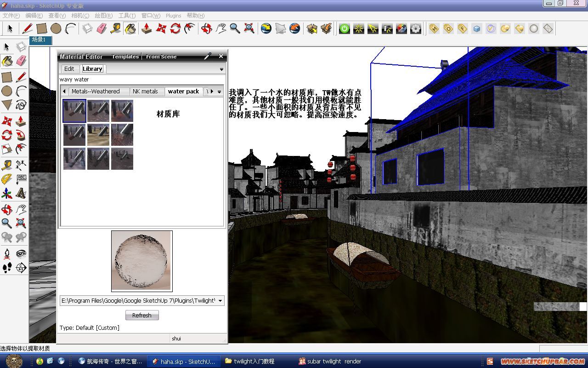Screen dimensions: 588x368
Task: Click the Templates button in Material Editor
Action: pos(125,57)
